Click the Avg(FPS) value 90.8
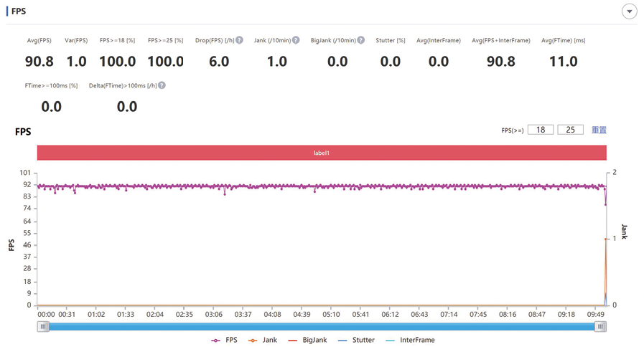 click(x=39, y=62)
